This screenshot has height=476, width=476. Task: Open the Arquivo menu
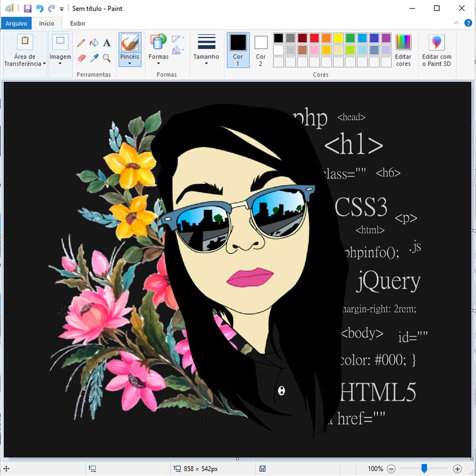coord(16,23)
